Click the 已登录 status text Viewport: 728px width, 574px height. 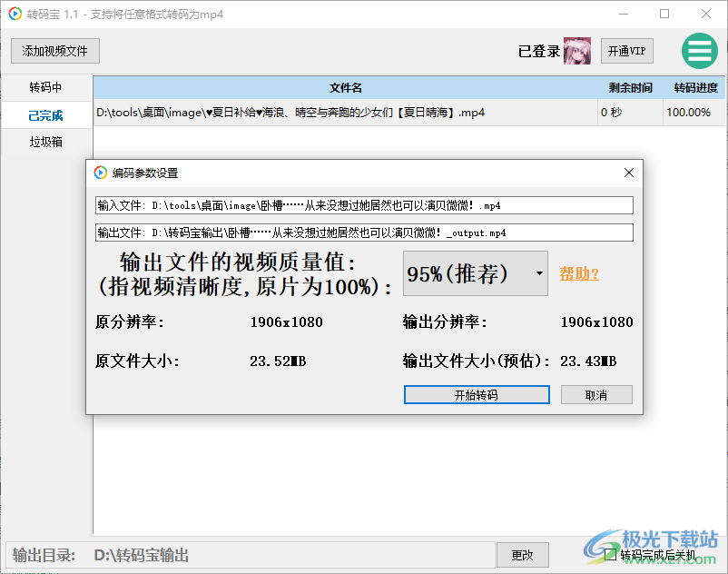point(539,51)
